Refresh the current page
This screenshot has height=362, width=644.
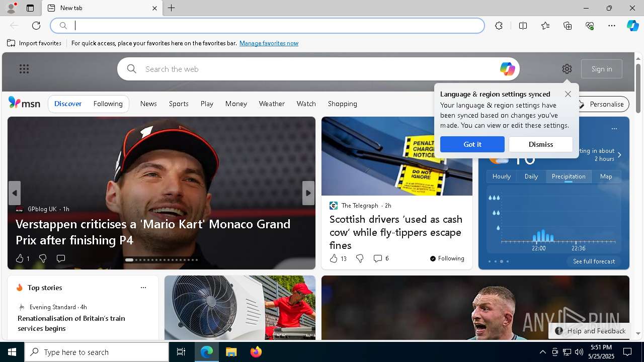tap(36, 26)
